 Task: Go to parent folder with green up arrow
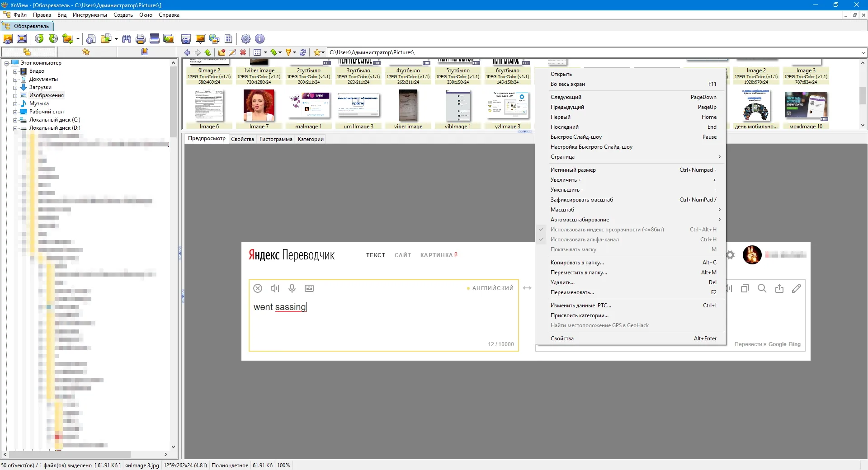[x=208, y=52]
